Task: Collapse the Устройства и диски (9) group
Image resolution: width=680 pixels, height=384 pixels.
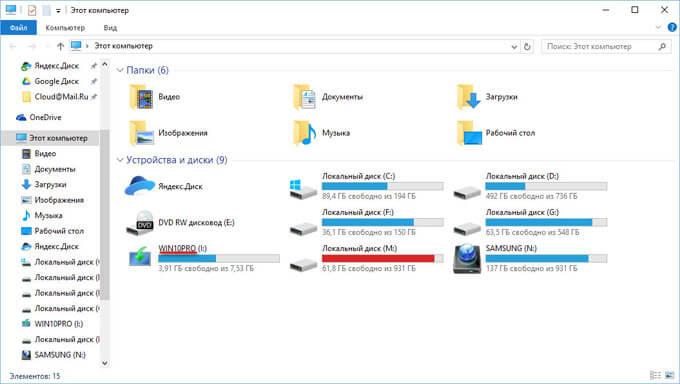Action: 120,160
